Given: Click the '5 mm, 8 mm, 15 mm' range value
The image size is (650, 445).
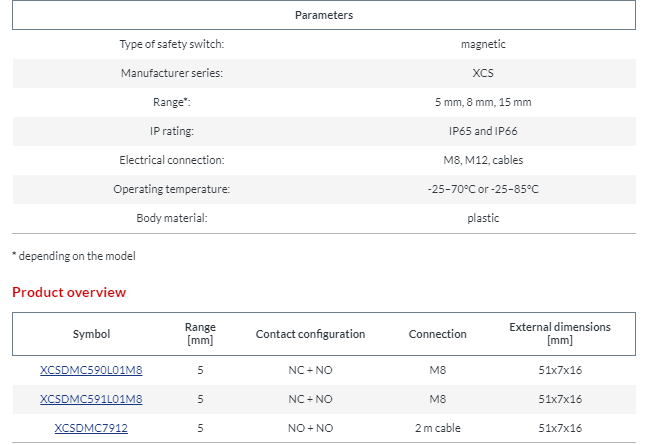Looking at the screenshot, I should (x=483, y=102).
